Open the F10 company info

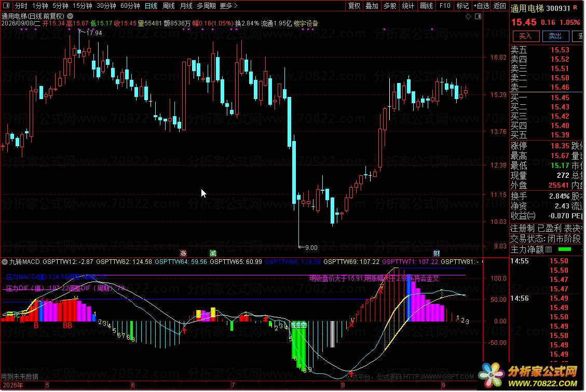click(x=445, y=6)
